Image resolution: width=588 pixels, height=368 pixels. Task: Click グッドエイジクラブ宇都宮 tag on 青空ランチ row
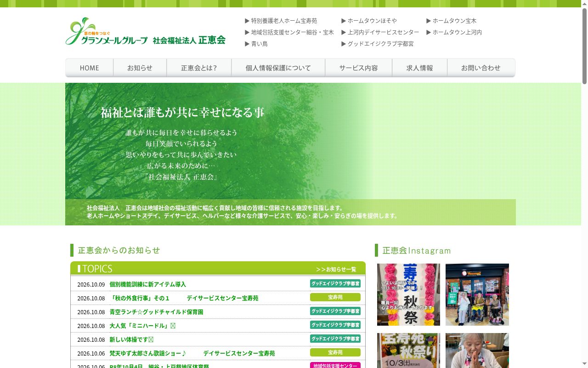pyautogui.click(x=335, y=311)
